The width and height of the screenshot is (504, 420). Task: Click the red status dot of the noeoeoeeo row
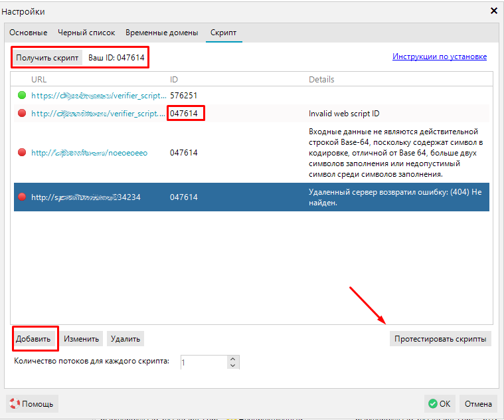coord(22,152)
